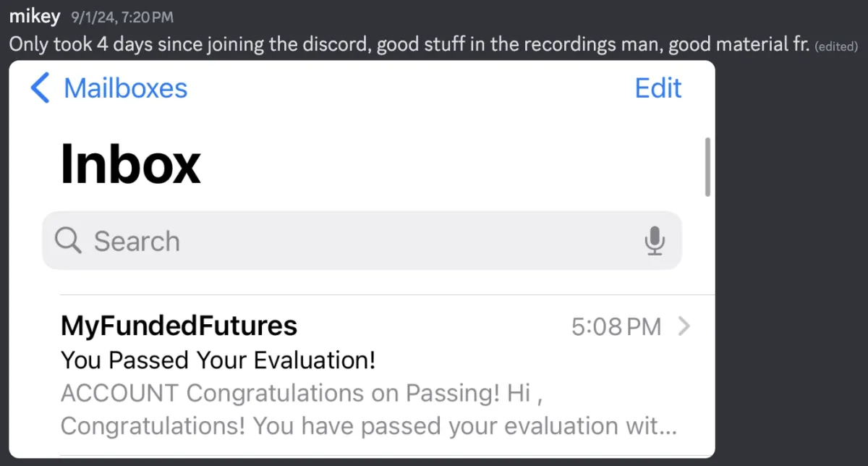Click the (edited) label on message
This screenshot has height=466, width=868.
tap(836, 47)
